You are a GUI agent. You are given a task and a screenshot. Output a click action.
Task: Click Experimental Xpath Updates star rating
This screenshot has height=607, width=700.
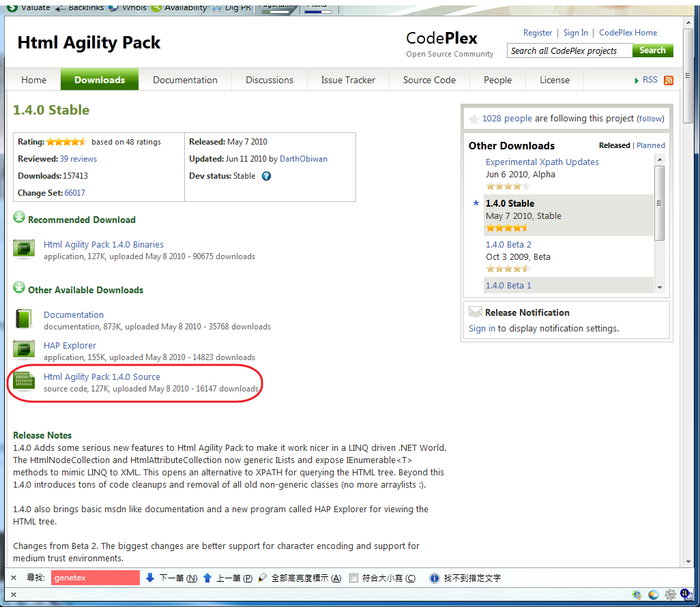[508, 186]
